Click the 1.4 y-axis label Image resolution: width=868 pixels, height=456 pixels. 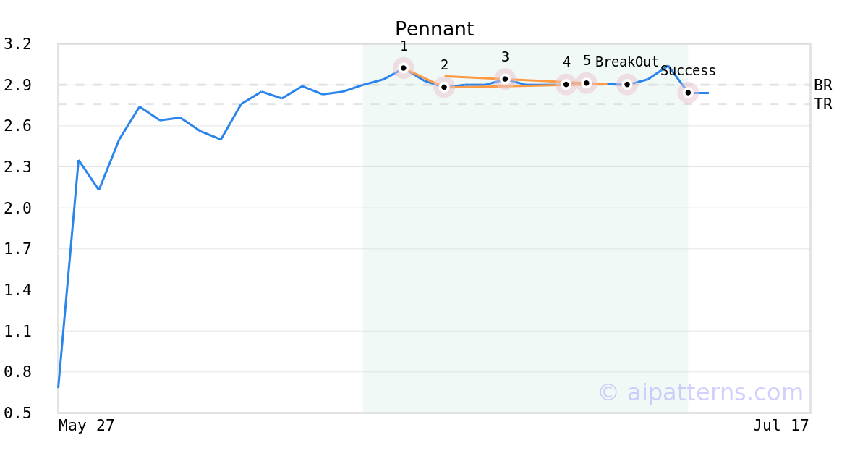click(x=17, y=290)
